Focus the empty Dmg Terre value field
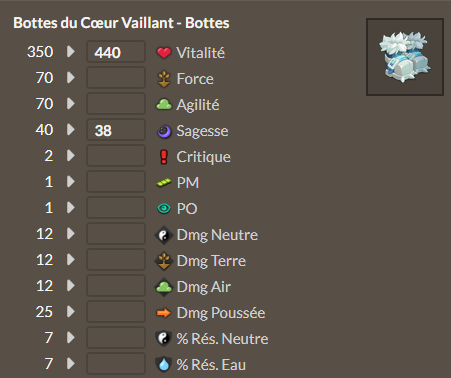 click(116, 260)
